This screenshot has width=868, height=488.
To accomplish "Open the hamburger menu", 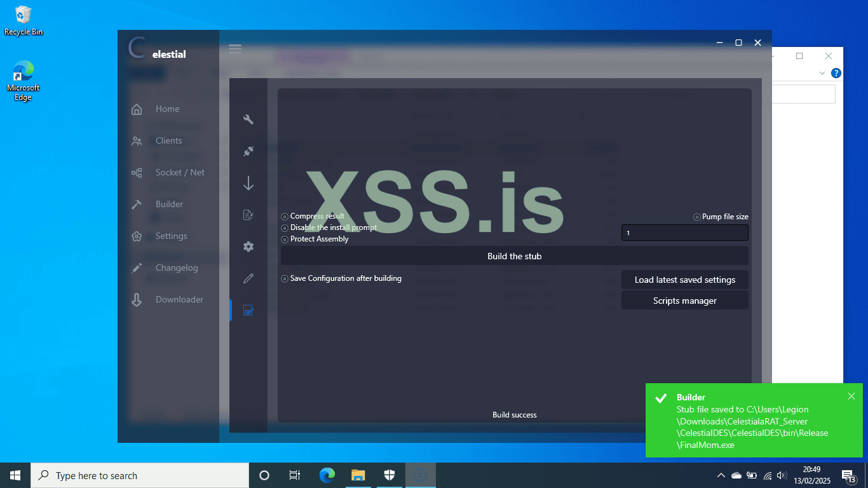I will pyautogui.click(x=234, y=48).
